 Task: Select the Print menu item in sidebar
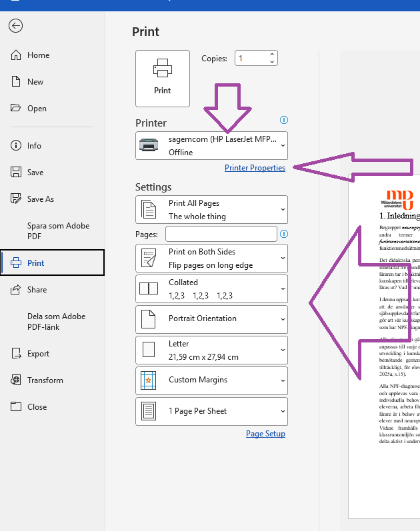52,263
